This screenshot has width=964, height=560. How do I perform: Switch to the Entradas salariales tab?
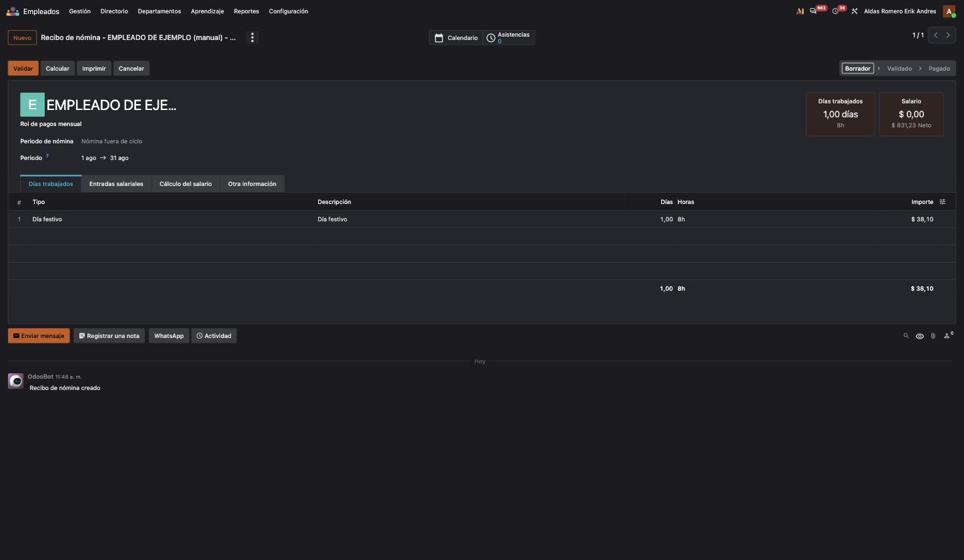click(116, 184)
